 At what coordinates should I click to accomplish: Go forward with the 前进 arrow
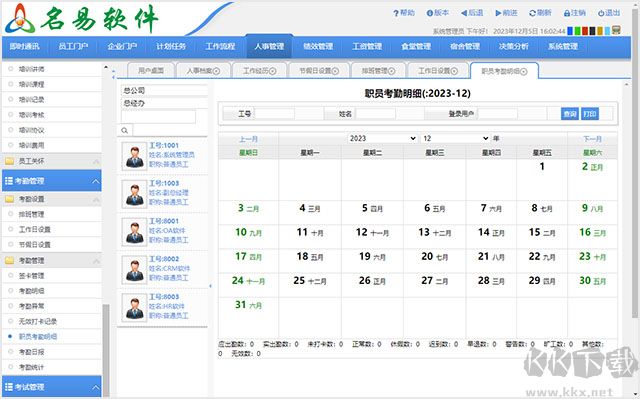[498, 13]
